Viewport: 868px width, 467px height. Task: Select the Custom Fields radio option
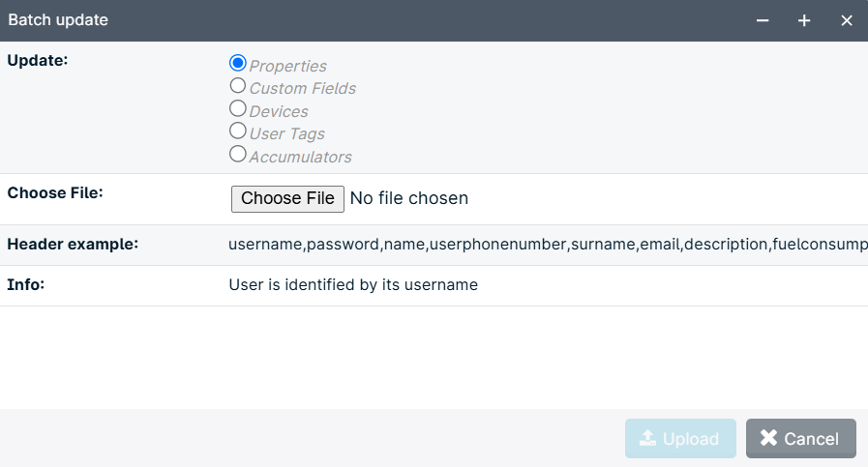(237, 86)
